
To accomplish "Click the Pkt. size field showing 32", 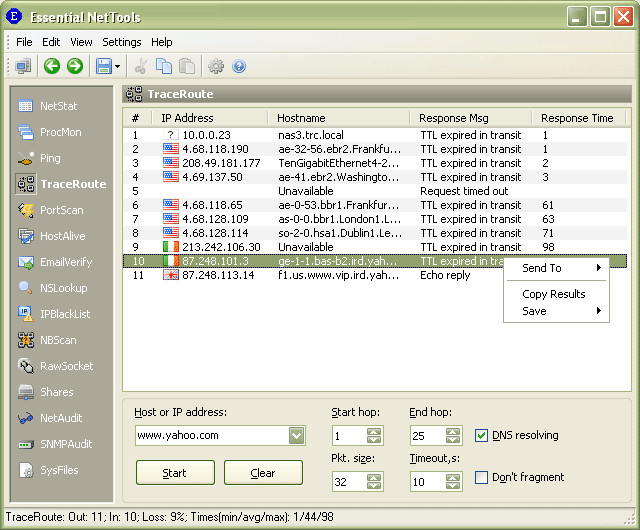I will (350, 482).
